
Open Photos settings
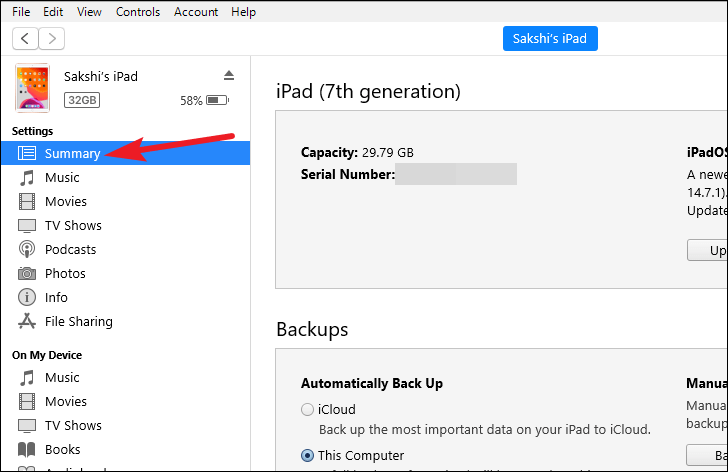(x=125, y=273)
